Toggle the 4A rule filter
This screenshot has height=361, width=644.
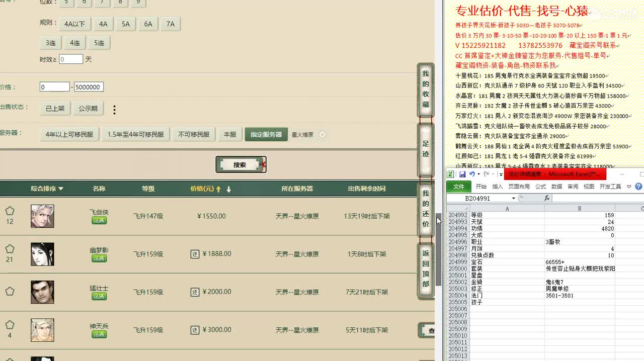(x=103, y=24)
